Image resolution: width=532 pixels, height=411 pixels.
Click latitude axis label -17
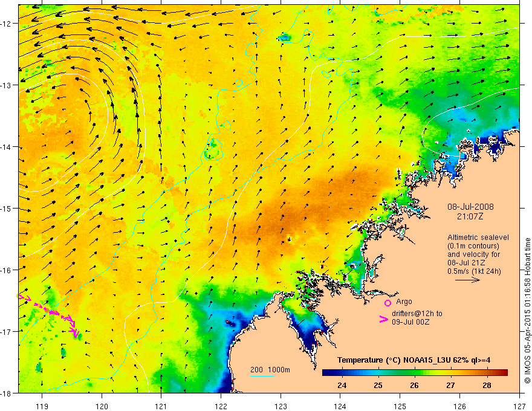coord(6,331)
